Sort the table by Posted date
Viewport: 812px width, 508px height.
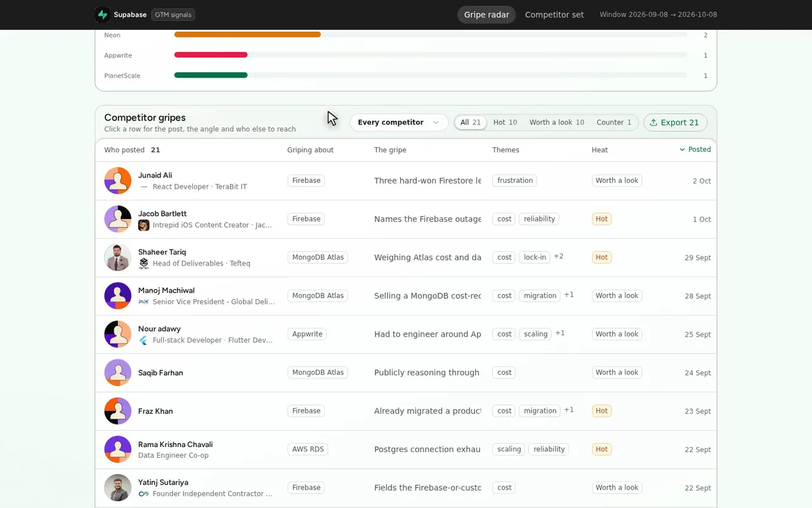click(x=695, y=150)
